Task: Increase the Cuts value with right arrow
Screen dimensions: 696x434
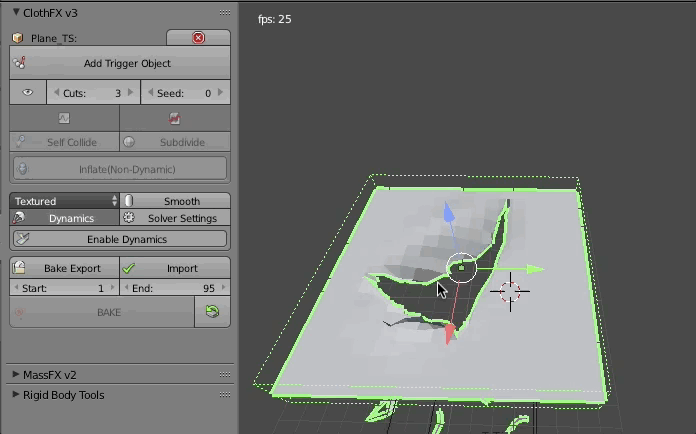Action: [x=130, y=92]
